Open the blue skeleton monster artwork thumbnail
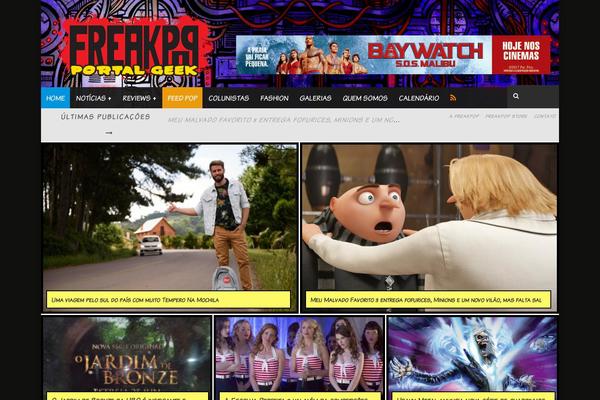 pyautogui.click(x=473, y=354)
